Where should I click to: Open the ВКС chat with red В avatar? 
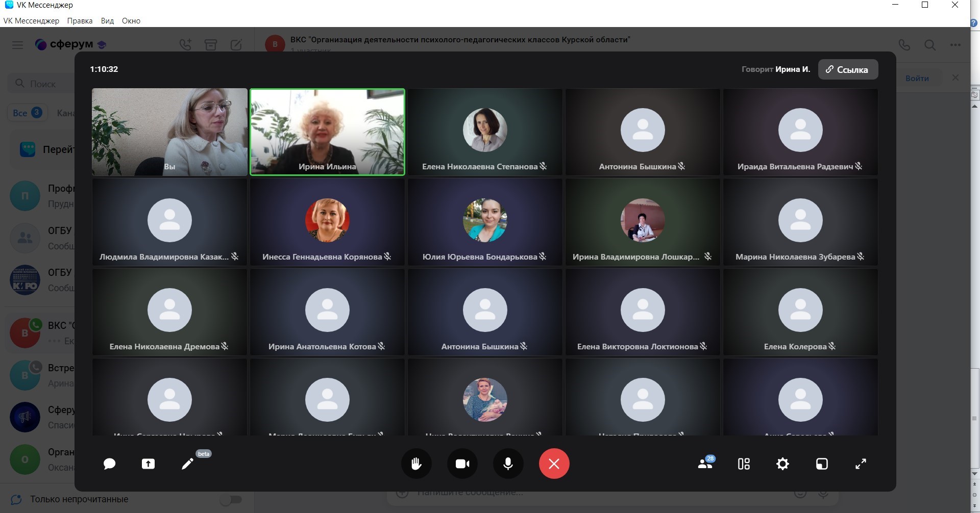[40, 333]
